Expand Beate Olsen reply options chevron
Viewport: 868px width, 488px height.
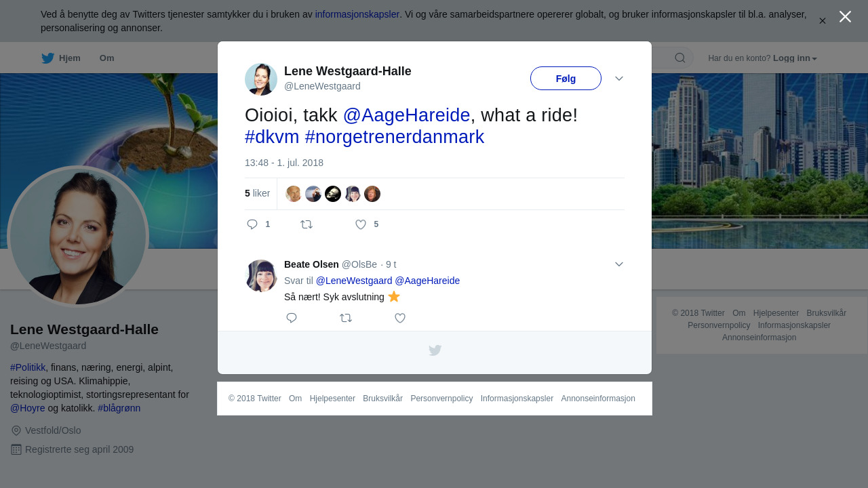point(619,264)
